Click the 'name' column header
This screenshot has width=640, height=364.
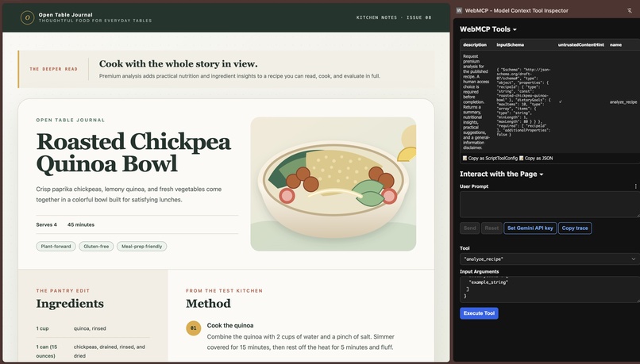[x=615, y=45]
